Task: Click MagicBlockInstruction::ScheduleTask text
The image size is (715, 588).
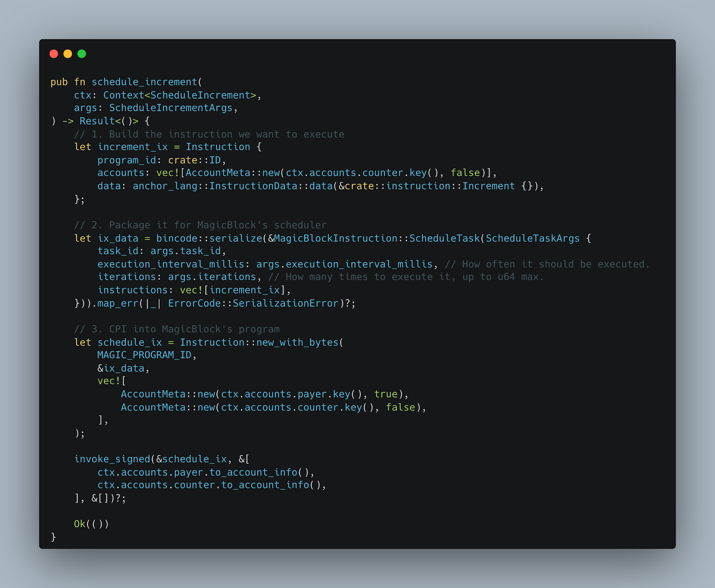Action: tap(377, 238)
